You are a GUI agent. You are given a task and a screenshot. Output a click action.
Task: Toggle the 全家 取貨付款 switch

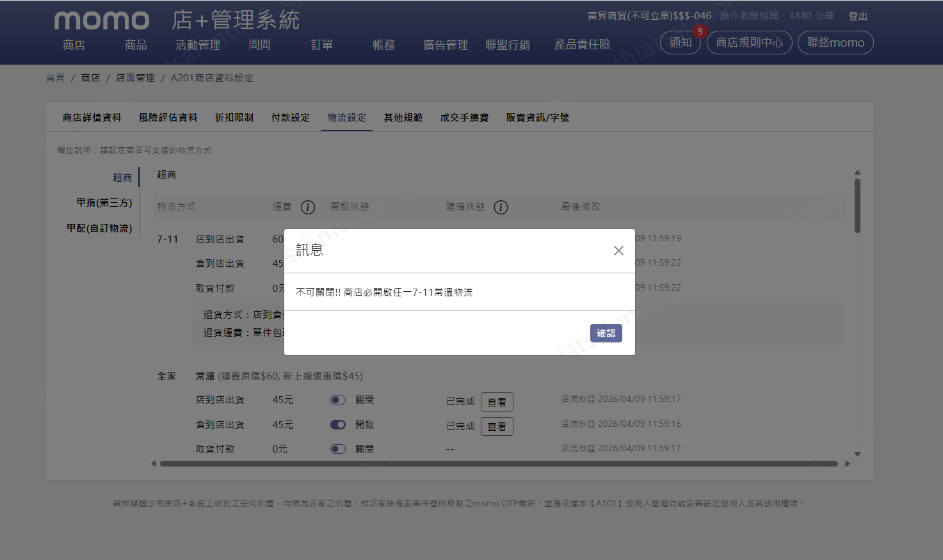(338, 449)
